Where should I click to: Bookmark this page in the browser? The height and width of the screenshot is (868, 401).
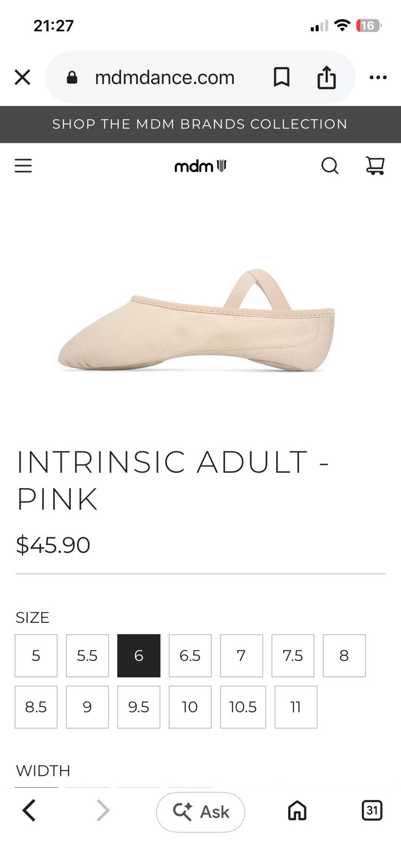pos(281,77)
